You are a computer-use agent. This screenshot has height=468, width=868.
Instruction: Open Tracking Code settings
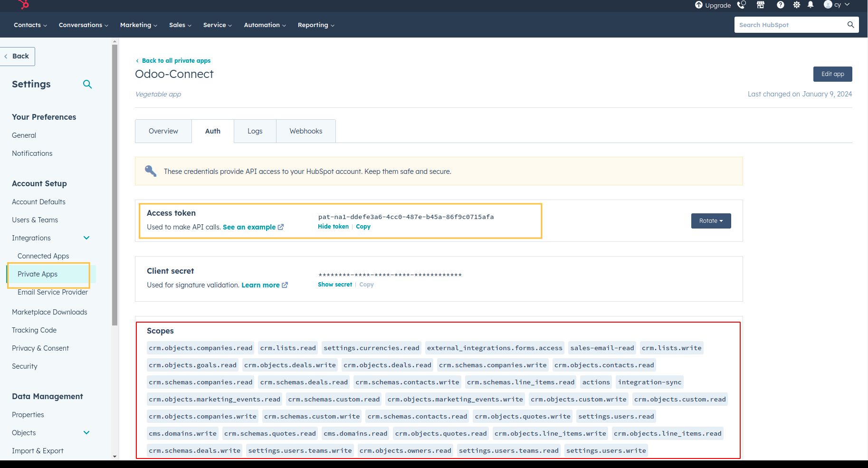coord(34,330)
